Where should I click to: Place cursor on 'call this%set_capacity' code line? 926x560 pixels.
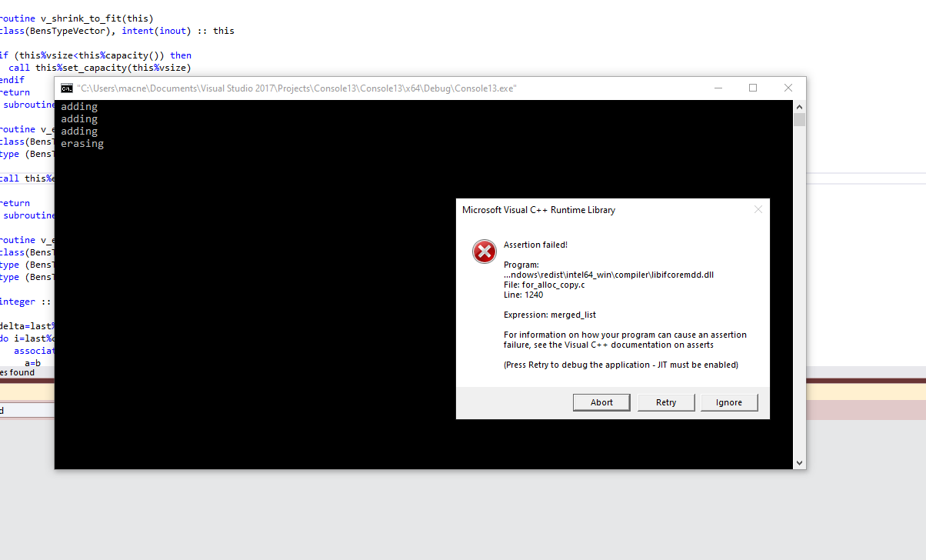pyautogui.click(x=100, y=68)
